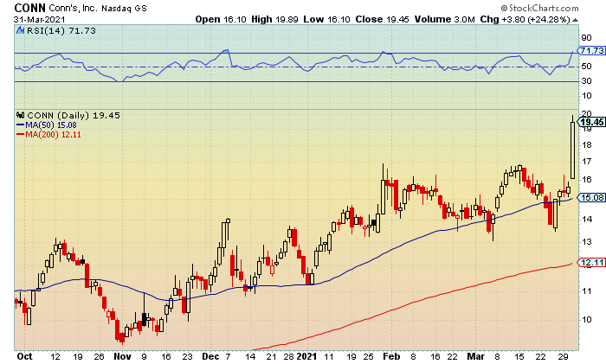The width and height of the screenshot is (606, 364).
Task: Click the StockCharts.com copyright logo
Action: [x=539, y=8]
